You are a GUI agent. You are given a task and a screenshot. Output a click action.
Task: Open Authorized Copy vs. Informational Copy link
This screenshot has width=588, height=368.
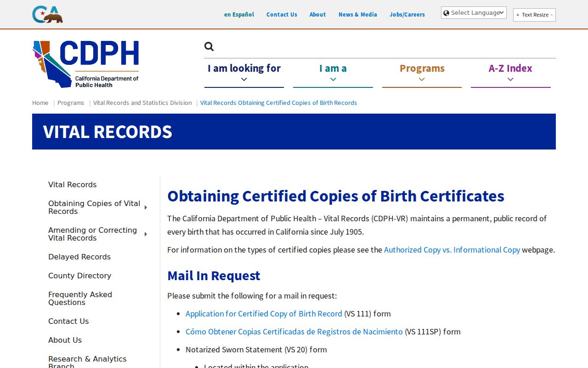pos(452,250)
